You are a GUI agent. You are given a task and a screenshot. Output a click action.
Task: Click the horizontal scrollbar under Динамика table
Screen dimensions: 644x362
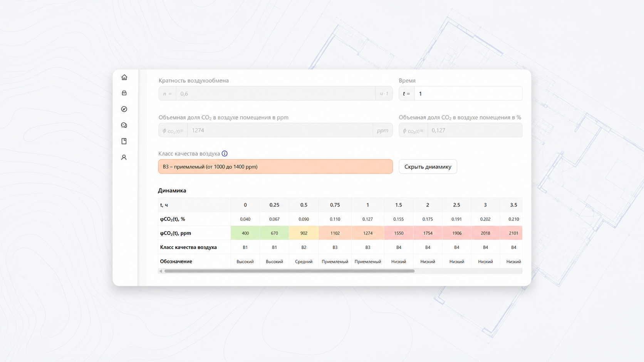point(289,271)
